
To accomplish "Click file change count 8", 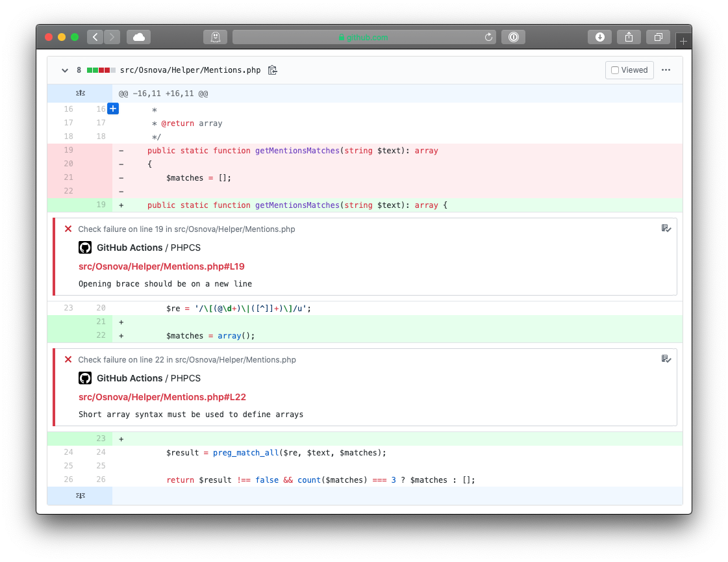I will (x=79, y=70).
